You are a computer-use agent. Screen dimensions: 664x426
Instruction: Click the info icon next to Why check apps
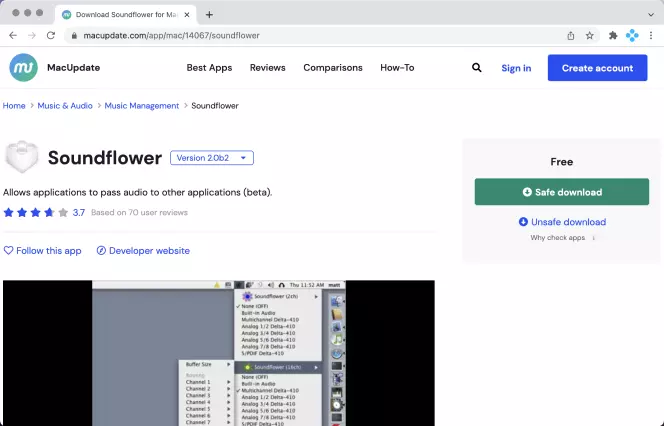(593, 238)
